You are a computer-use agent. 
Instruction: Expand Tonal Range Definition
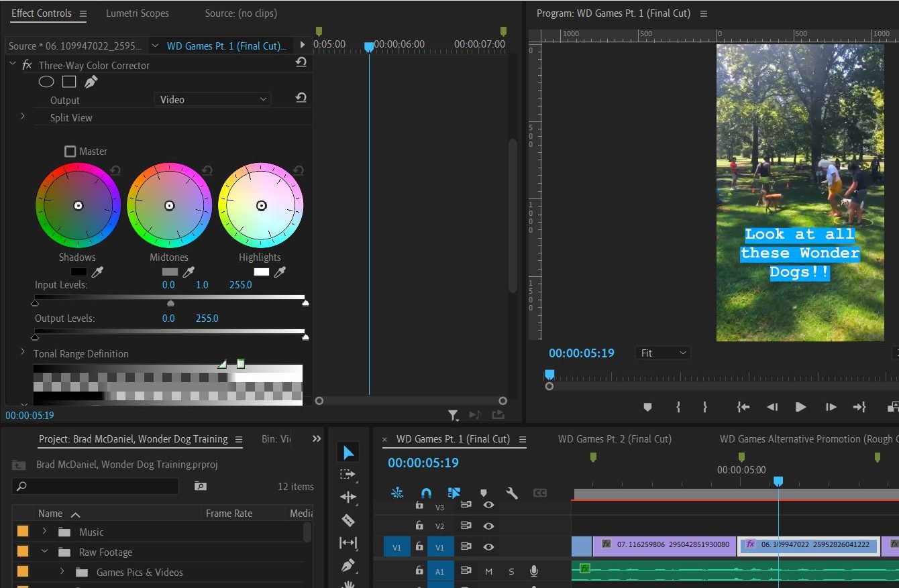[x=22, y=352]
